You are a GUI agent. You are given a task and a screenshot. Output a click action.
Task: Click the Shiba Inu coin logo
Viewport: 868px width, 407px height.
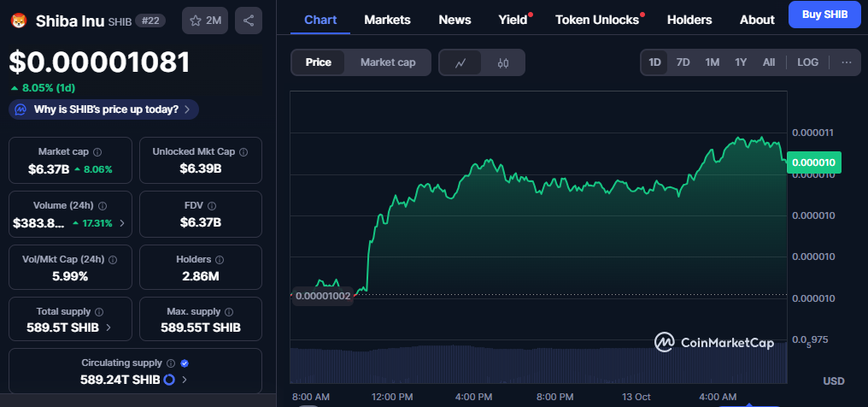[x=19, y=21]
